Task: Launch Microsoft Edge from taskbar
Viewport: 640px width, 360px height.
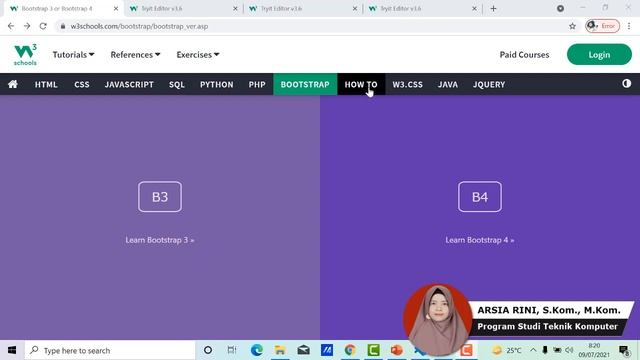Action: coord(256,350)
